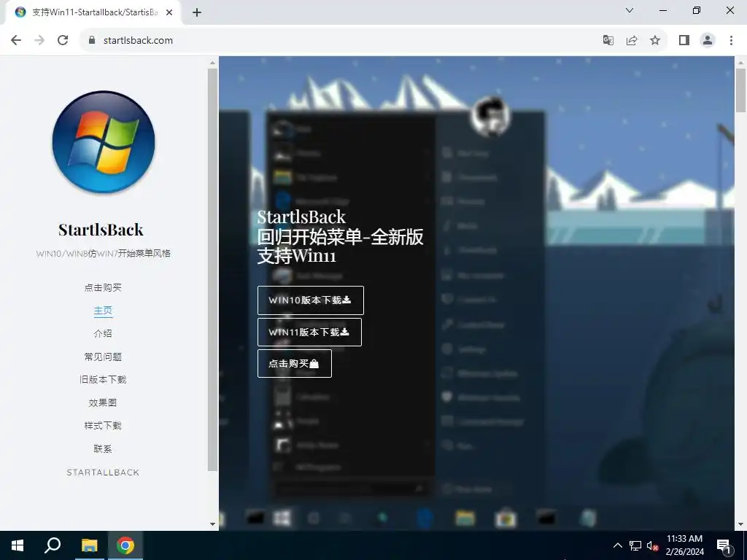Reload the startisback.com page
Viewport: 747px width, 560px height.
(x=63, y=40)
